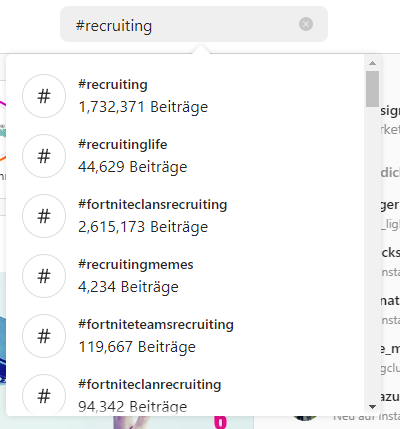Select the hashtag icon beside #recruitinglife
Image resolution: width=400 pixels, height=429 pixels.
pyautogui.click(x=44, y=156)
